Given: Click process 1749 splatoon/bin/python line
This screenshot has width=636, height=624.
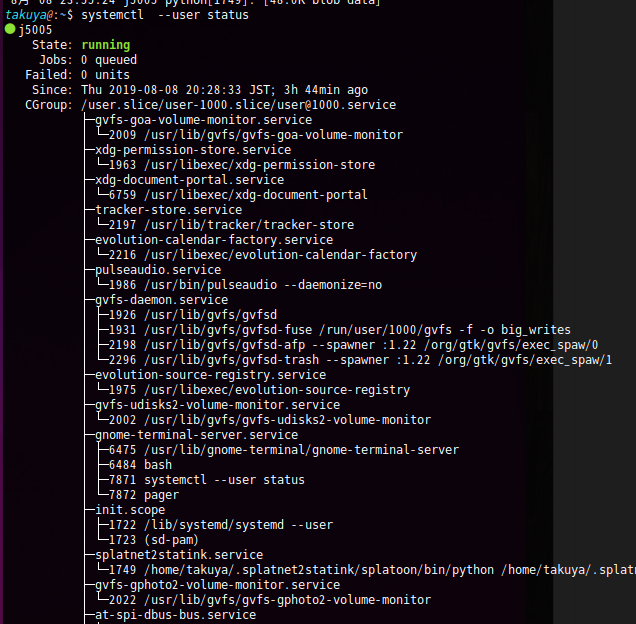Looking at the screenshot, I should click(x=372, y=570).
